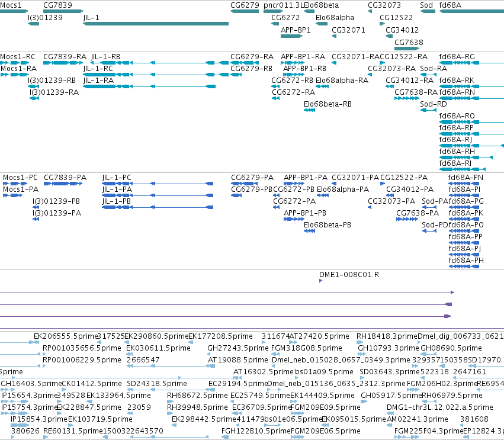Click transcript CG7839-RA
The image size is (504, 440).
pos(63,63)
